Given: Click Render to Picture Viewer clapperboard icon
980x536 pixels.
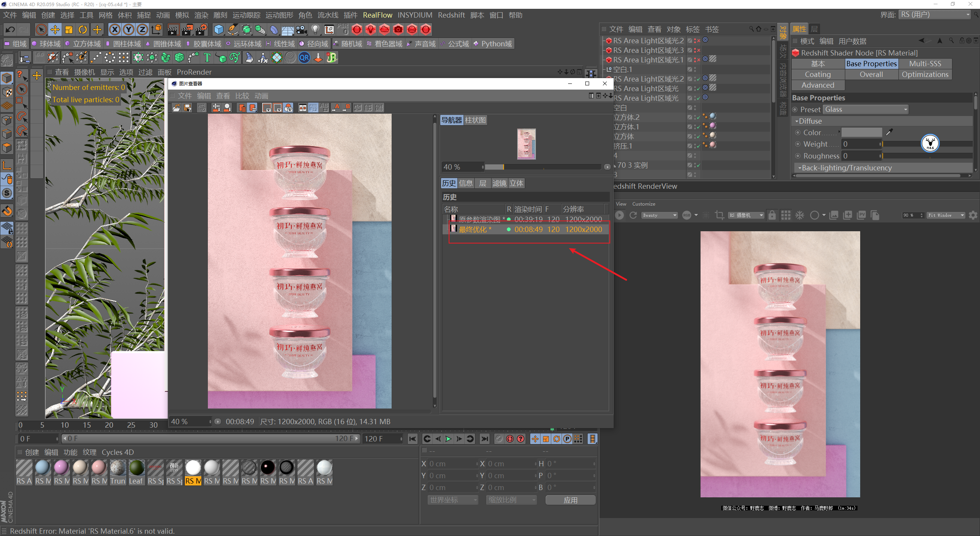Looking at the screenshot, I should (187, 29).
